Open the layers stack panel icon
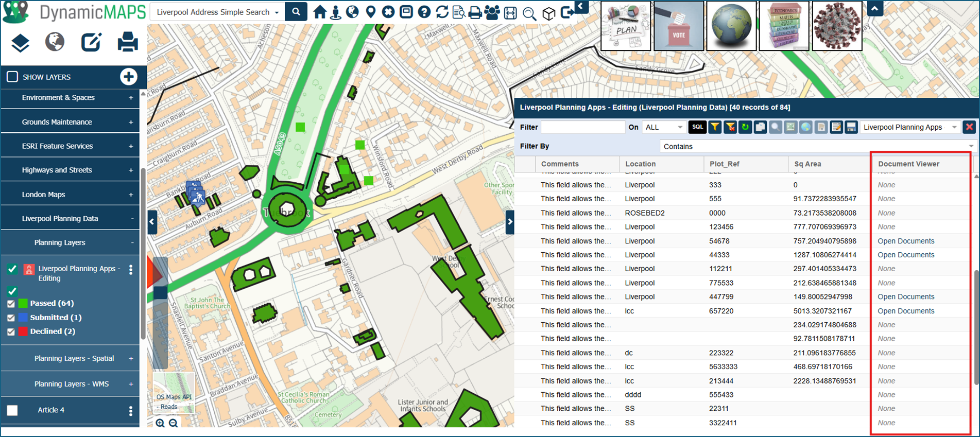Image resolution: width=980 pixels, height=437 pixels. click(20, 43)
